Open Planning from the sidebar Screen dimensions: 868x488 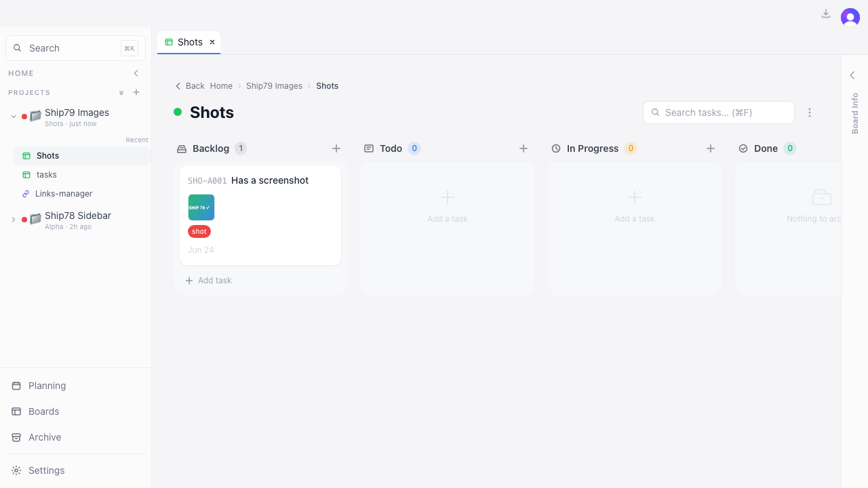click(x=76, y=386)
